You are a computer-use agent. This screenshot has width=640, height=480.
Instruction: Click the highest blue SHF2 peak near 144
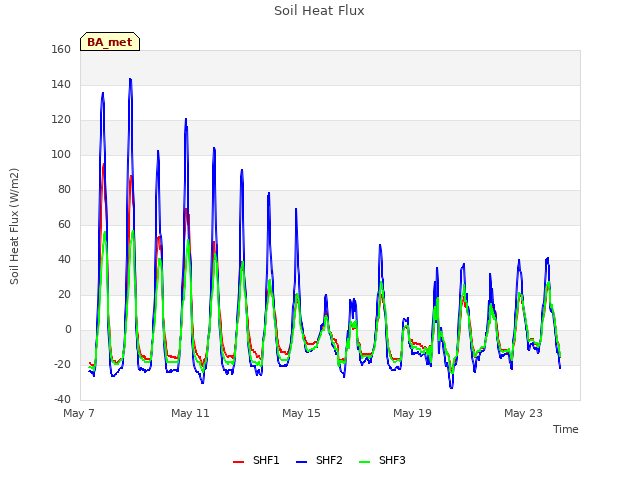pos(130,79)
